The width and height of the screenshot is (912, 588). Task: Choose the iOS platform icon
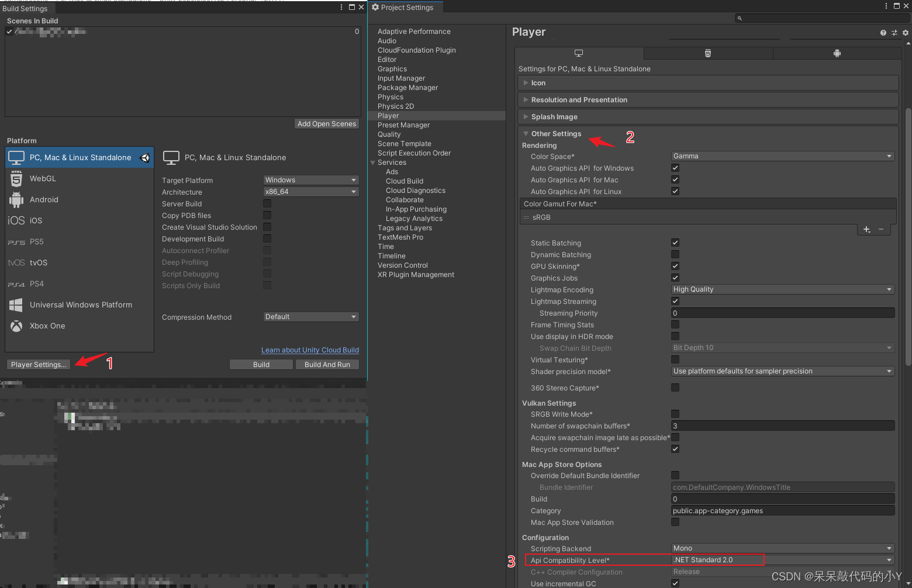pyautogui.click(x=16, y=221)
